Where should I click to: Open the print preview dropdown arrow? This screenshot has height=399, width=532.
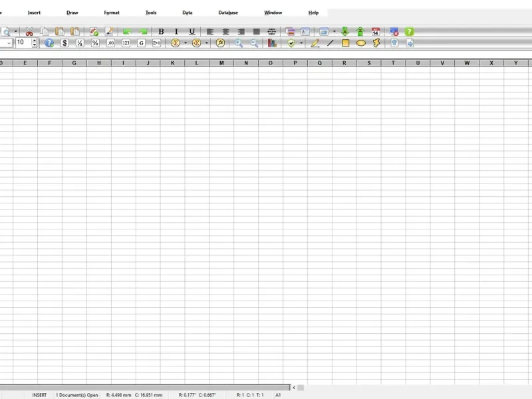pyautogui.click(x=15, y=31)
